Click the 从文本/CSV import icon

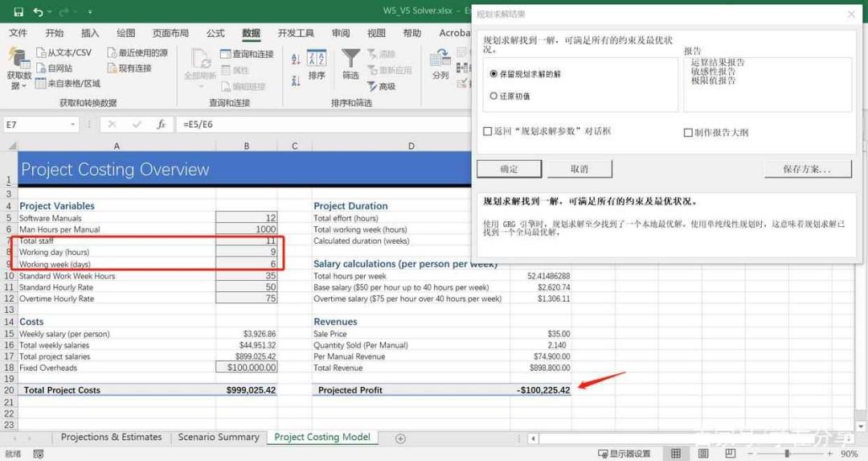pyautogui.click(x=41, y=52)
